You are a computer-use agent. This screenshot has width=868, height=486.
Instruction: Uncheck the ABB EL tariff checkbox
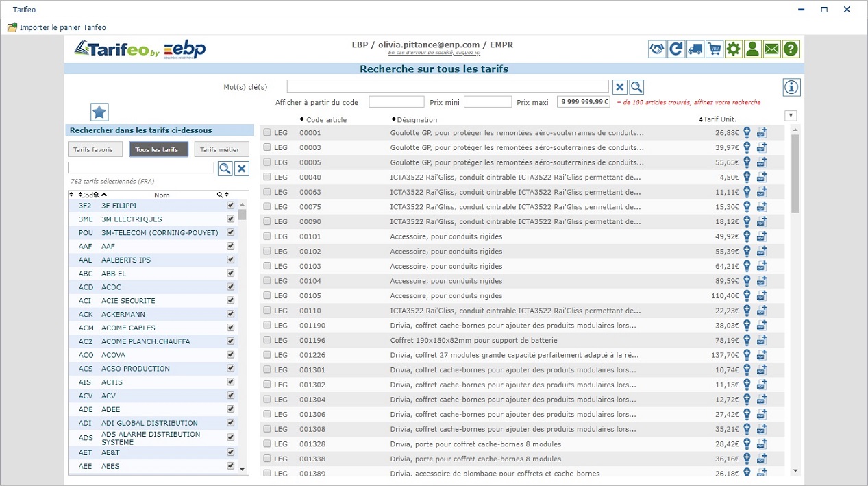point(230,274)
